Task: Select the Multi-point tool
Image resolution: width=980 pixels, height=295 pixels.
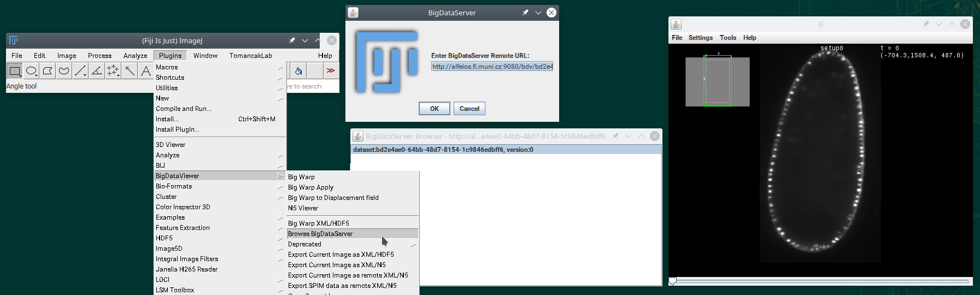Action: point(113,70)
